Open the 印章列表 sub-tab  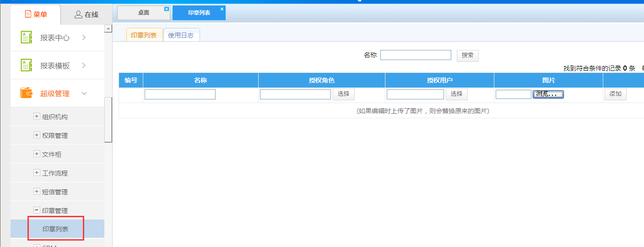click(144, 35)
